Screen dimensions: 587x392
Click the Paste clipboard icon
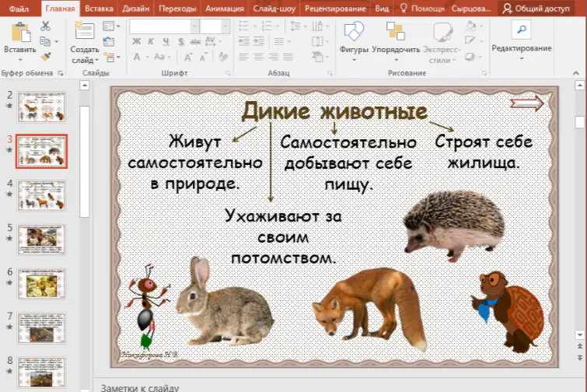[x=20, y=32]
